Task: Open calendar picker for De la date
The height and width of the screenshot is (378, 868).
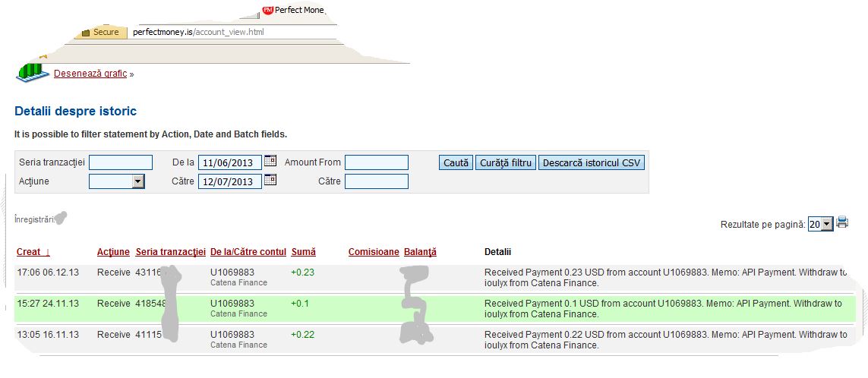Action: pyautogui.click(x=270, y=161)
